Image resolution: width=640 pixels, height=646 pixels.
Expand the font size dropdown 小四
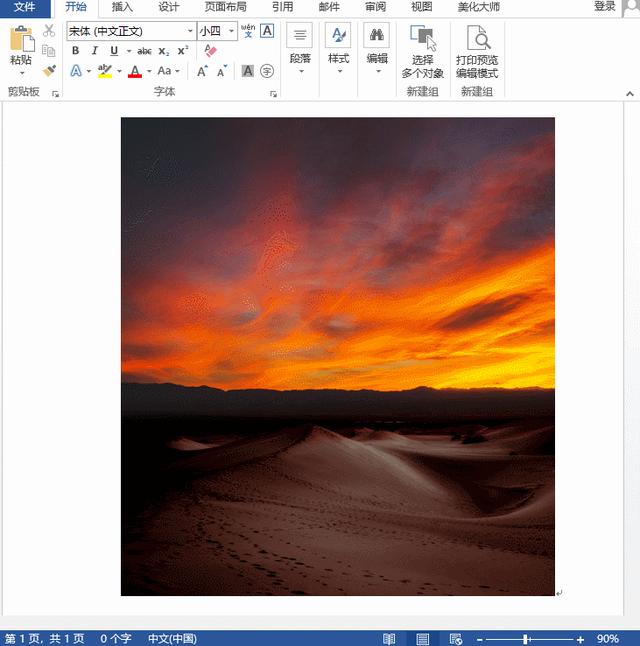(x=231, y=31)
